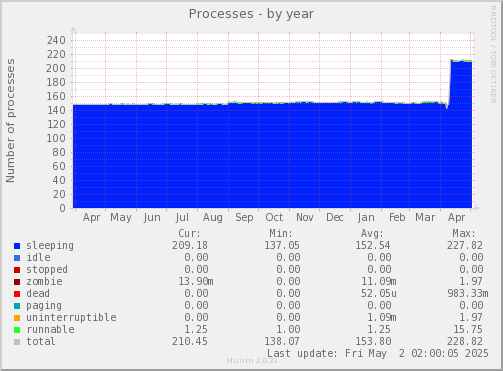This screenshot has height=371, width=503.
Task: Click the Jan month axis label
Action: pos(366,218)
